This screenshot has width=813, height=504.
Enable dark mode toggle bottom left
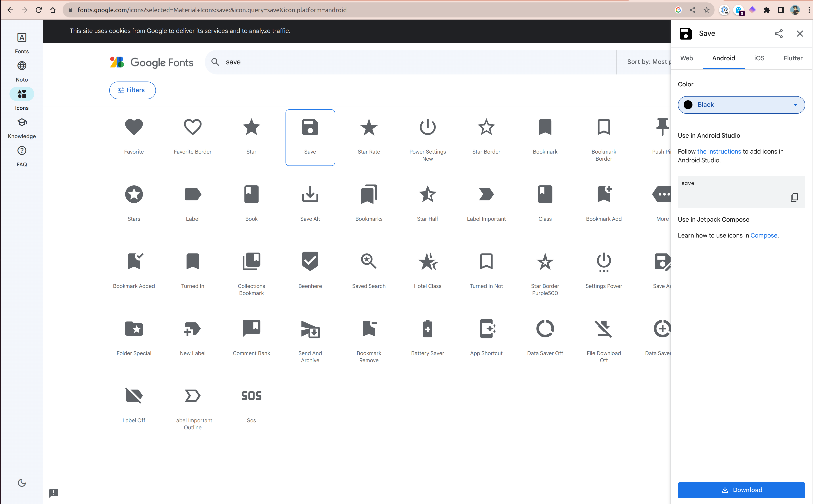(x=21, y=483)
